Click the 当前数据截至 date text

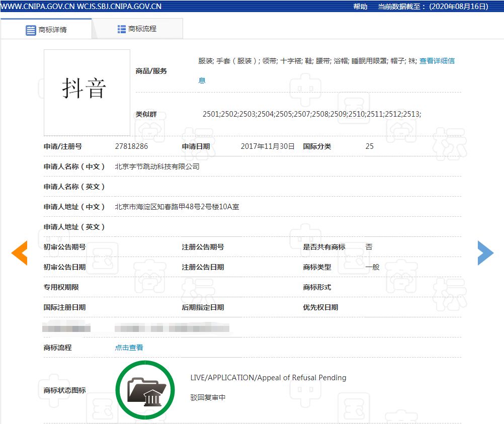tap(433, 7)
